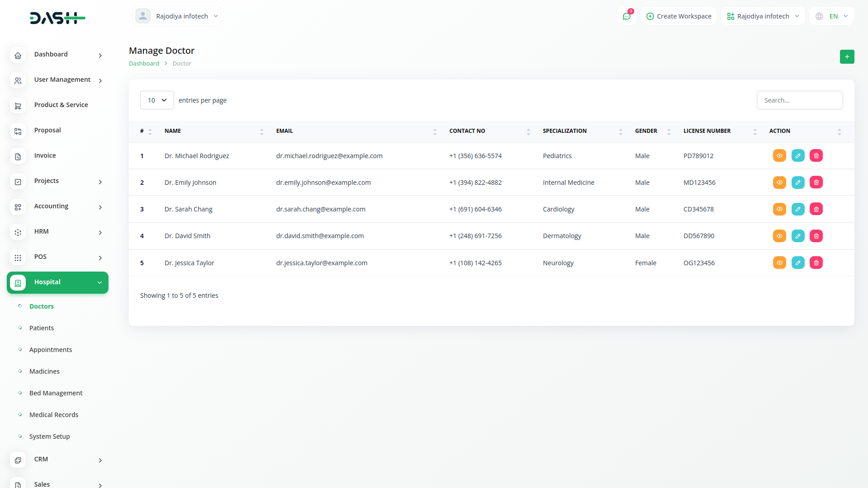Click the edit pencil for Dr. David Smith

point(798,236)
